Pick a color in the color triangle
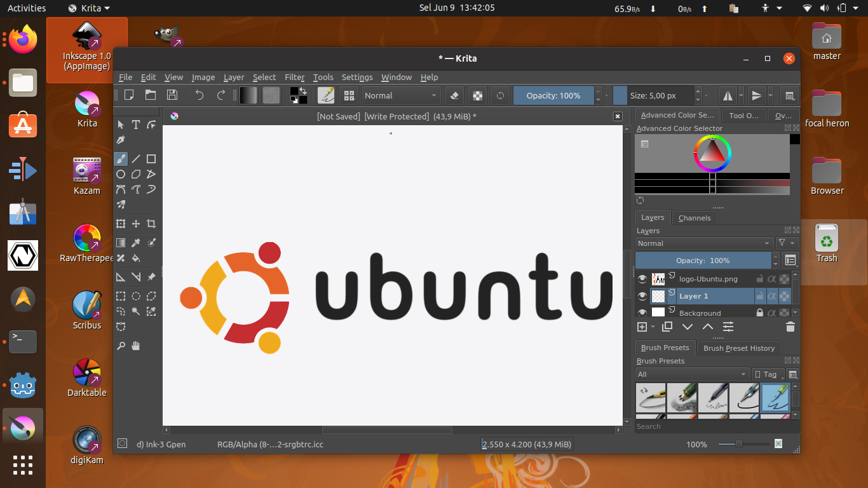 pos(712,151)
